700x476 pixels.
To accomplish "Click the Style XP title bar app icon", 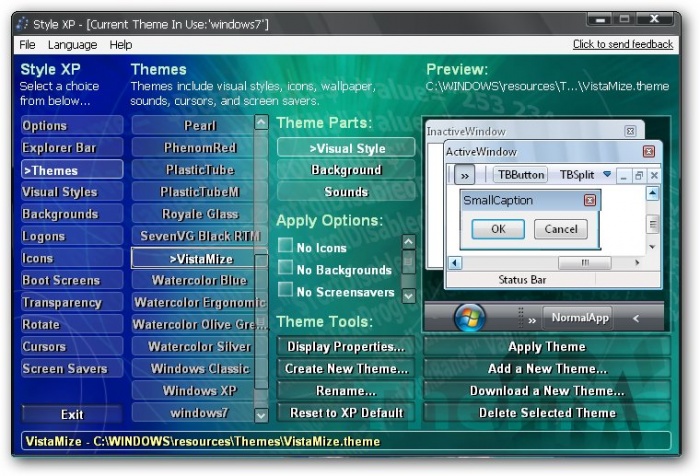I will pyautogui.click(x=22, y=24).
